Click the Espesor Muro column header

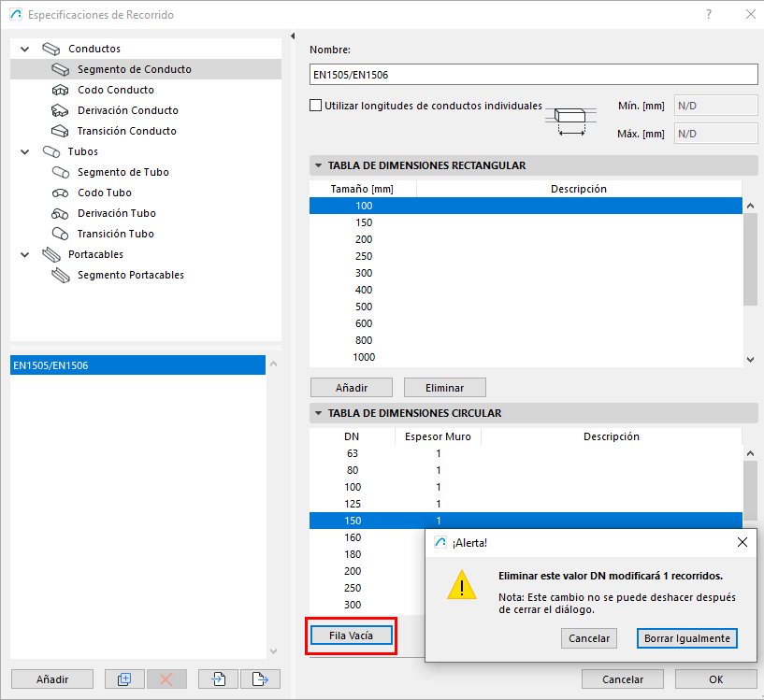pos(438,436)
